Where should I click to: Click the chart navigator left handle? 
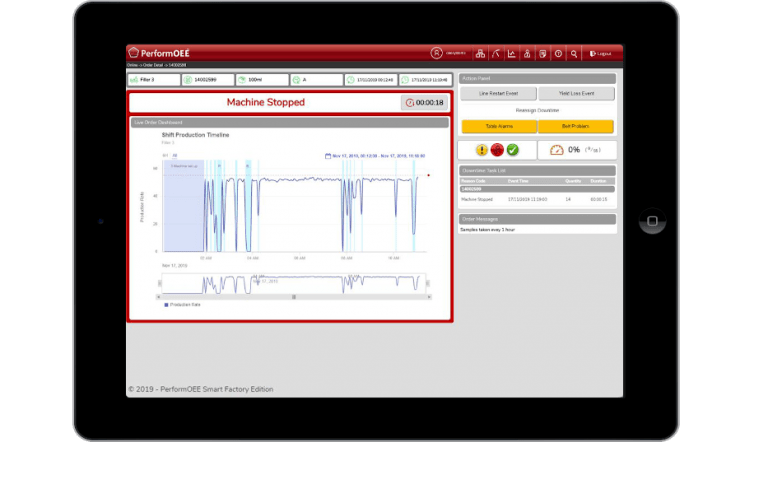point(159,283)
